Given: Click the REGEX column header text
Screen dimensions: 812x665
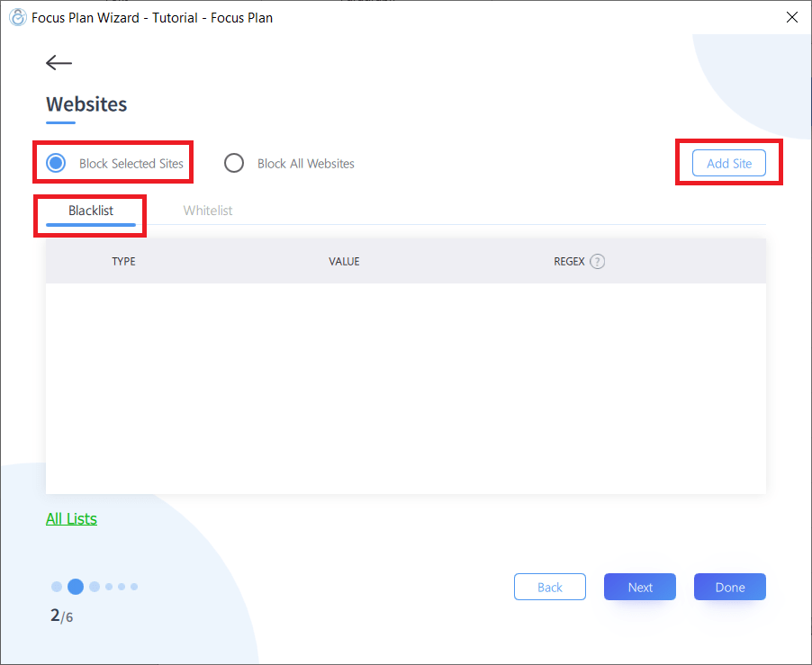Looking at the screenshot, I should click(569, 262).
